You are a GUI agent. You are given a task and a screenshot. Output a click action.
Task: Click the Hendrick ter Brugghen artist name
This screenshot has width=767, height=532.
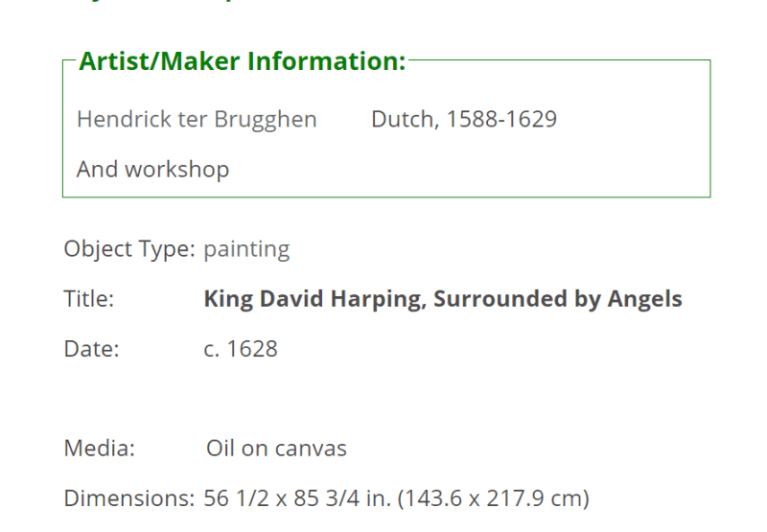[x=197, y=120]
